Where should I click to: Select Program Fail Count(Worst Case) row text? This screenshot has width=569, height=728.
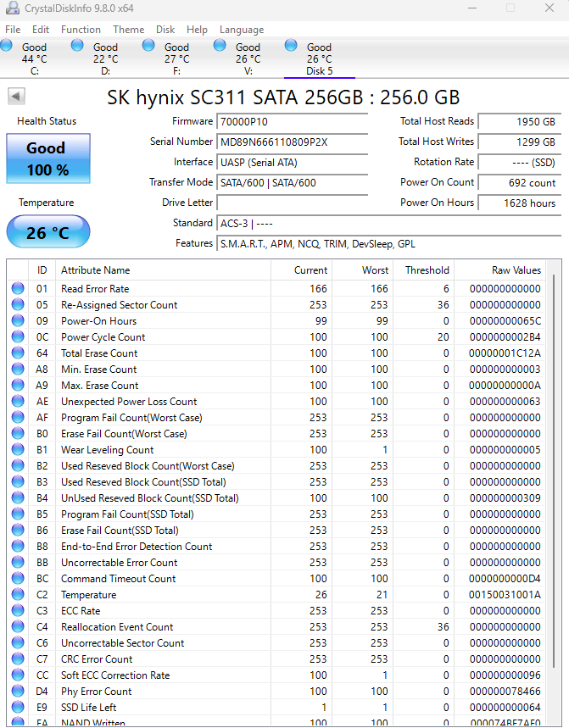[x=131, y=418]
